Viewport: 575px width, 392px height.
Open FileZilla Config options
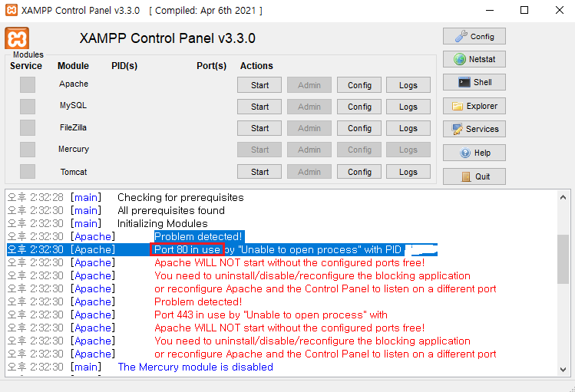click(359, 128)
